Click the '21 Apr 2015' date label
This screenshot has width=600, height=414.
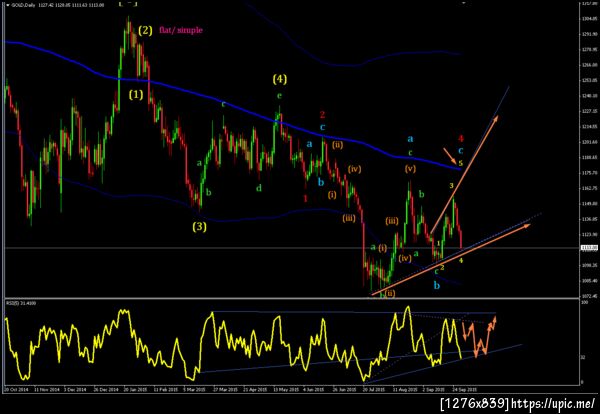pyautogui.click(x=255, y=390)
